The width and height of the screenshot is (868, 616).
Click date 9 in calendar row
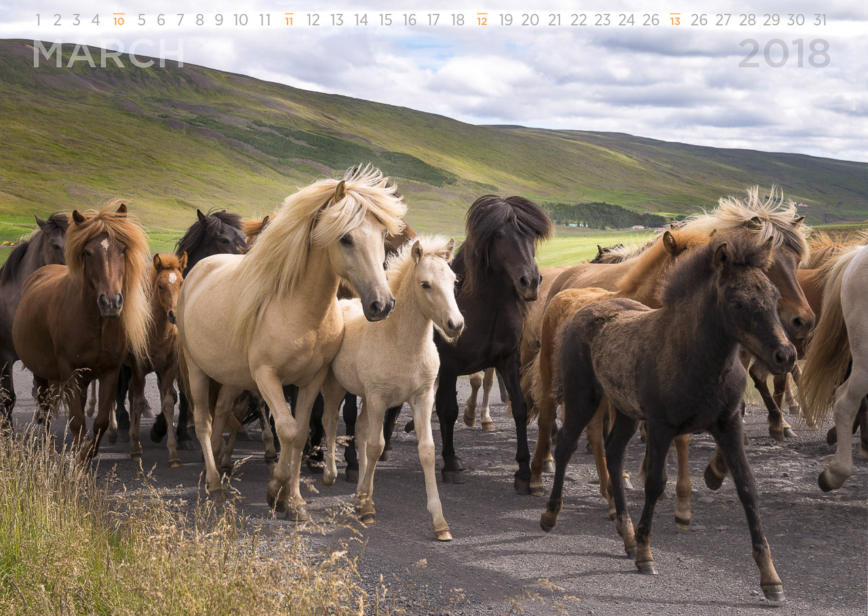click(x=219, y=20)
